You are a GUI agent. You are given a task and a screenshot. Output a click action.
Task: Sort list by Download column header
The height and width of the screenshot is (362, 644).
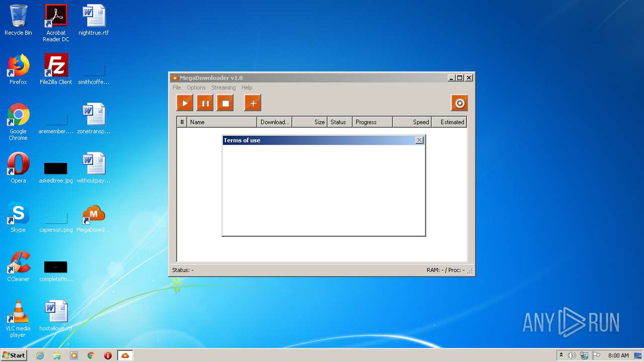click(x=275, y=122)
